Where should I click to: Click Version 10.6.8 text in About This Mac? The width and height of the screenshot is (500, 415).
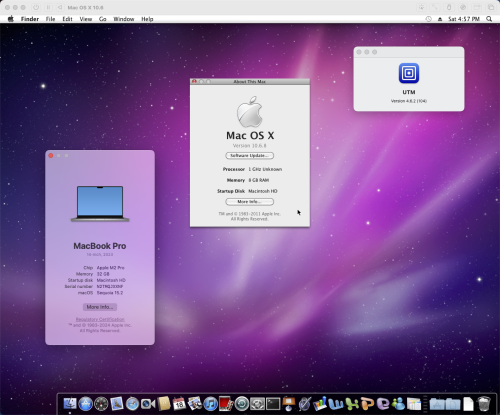pyautogui.click(x=249, y=146)
